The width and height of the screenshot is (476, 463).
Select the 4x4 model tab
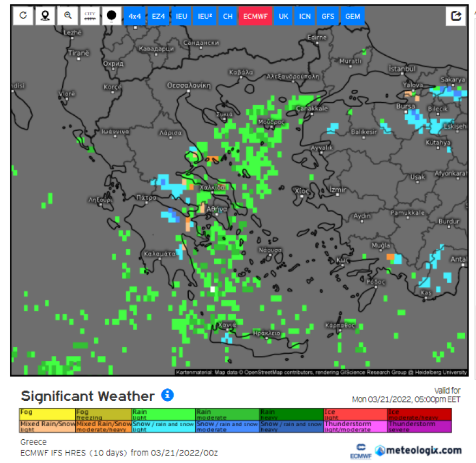(x=135, y=16)
